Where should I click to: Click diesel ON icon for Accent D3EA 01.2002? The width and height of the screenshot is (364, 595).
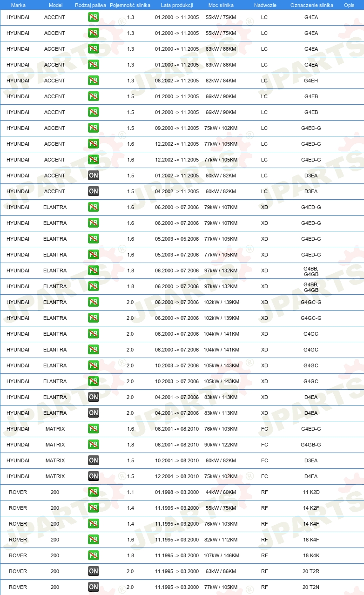[94, 176]
